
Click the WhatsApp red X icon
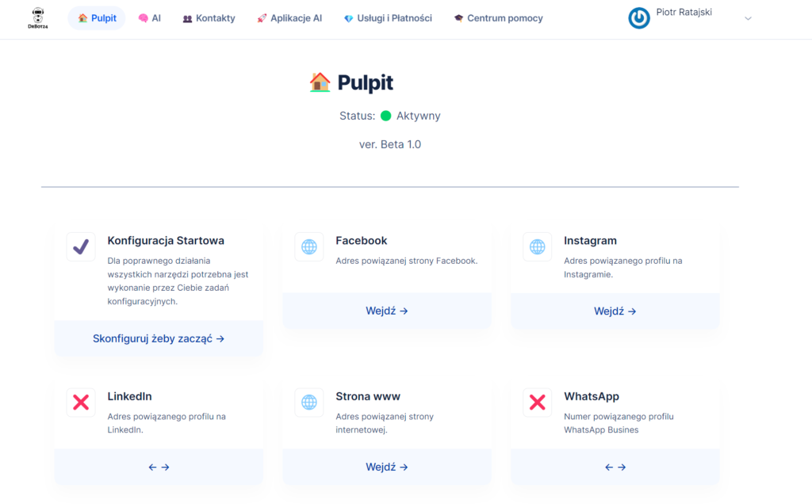pos(537,403)
